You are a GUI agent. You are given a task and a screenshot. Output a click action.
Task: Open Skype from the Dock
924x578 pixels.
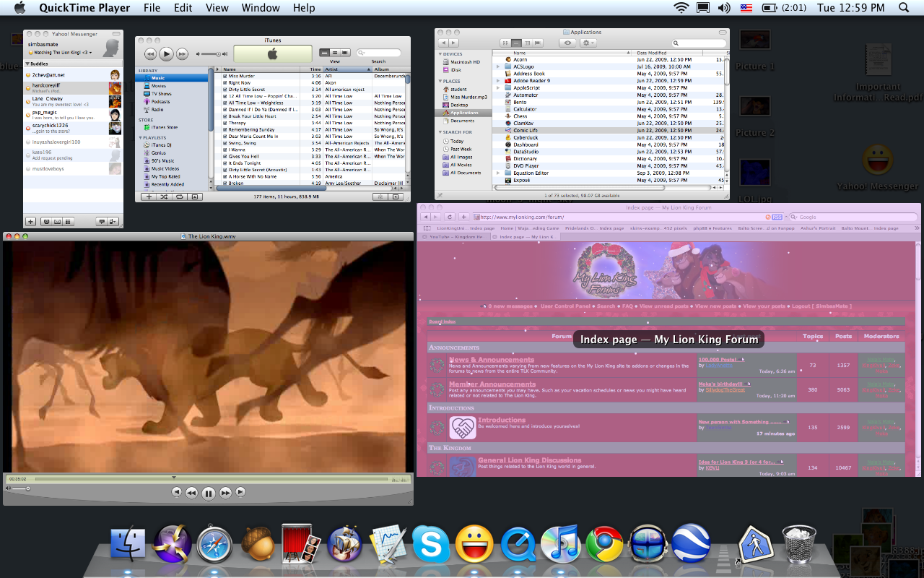coord(431,545)
